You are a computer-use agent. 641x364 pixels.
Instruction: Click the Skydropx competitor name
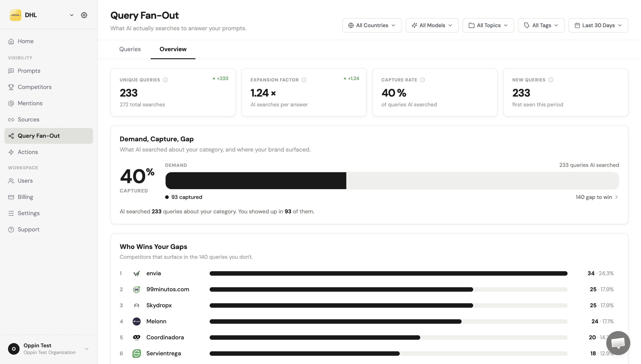(x=159, y=305)
